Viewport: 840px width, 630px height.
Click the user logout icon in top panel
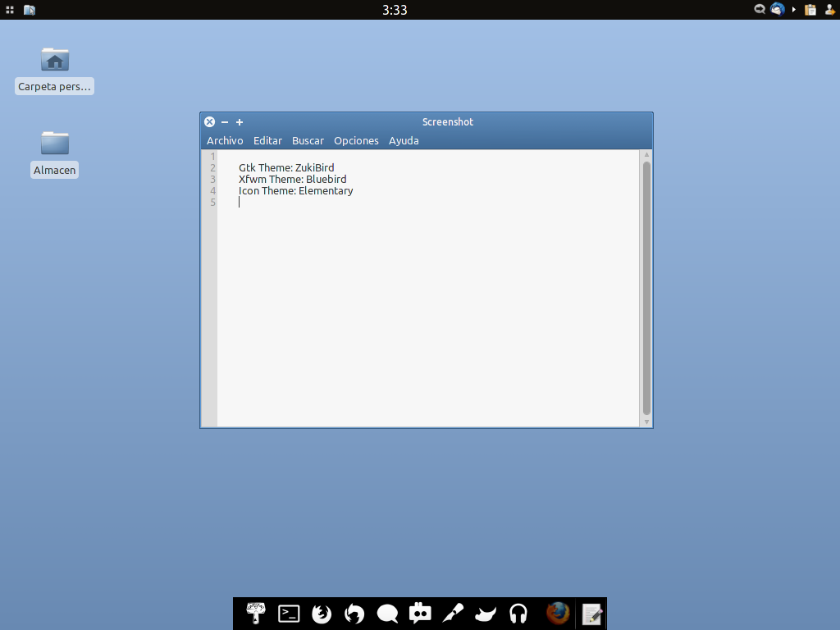(x=830, y=10)
